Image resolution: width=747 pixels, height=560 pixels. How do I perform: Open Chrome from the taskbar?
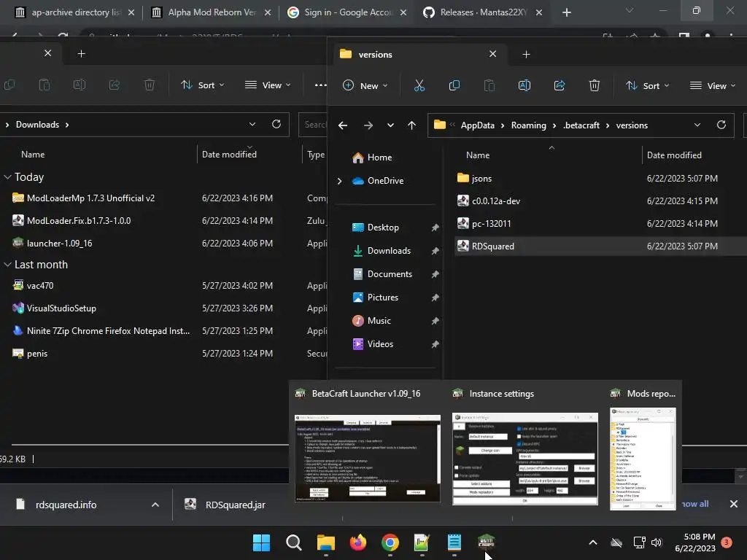[390, 542]
